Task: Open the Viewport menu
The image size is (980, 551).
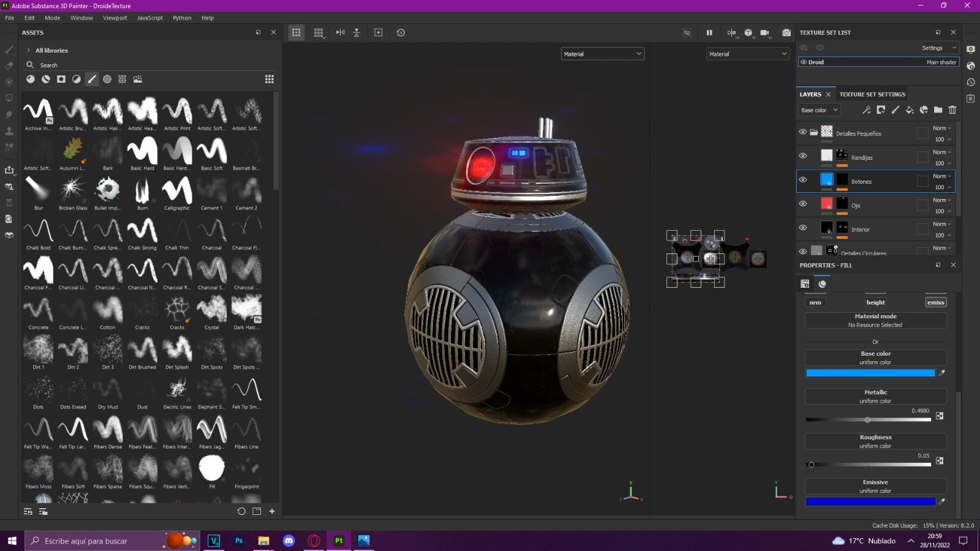Action: [x=115, y=18]
